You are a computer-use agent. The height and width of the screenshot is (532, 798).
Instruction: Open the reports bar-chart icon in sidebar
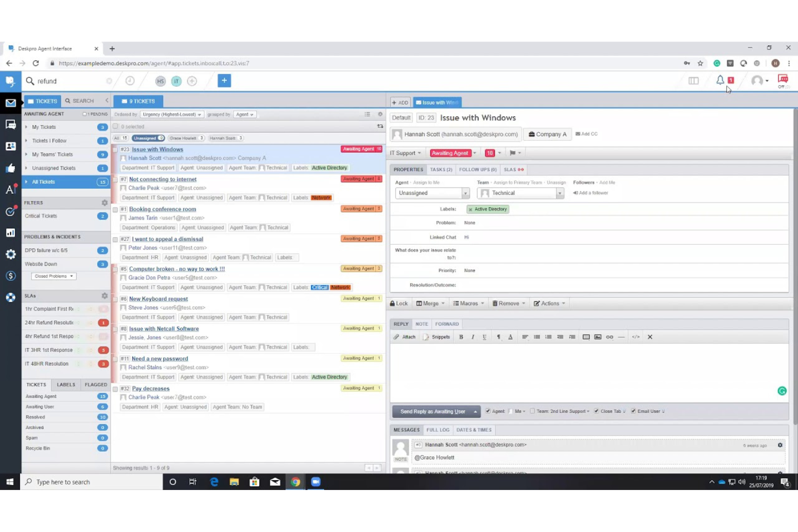click(x=10, y=232)
